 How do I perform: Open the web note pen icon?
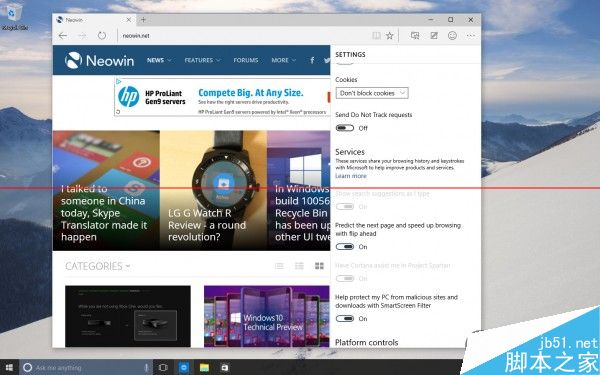pos(434,36)
